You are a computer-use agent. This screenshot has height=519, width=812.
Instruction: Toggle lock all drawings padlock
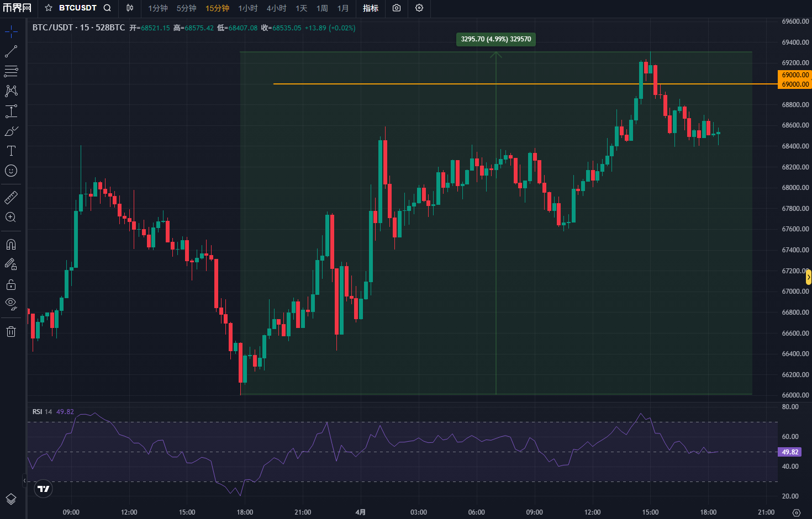click(11, 285)
